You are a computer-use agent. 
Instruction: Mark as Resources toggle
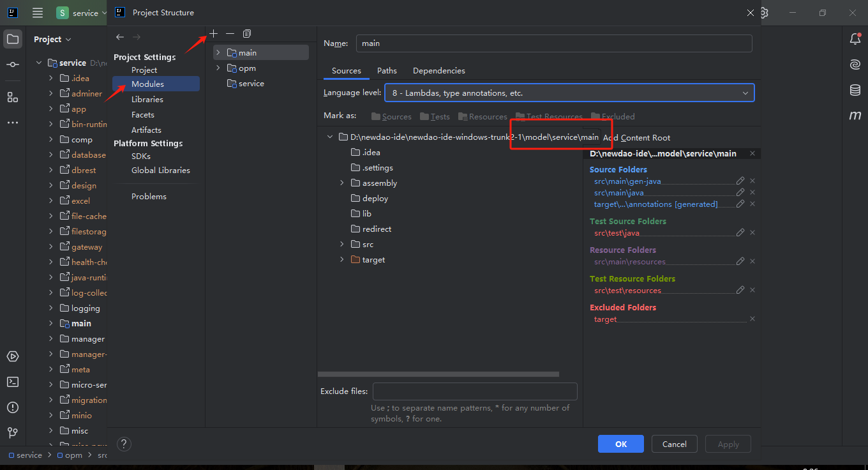pos(483,116)
